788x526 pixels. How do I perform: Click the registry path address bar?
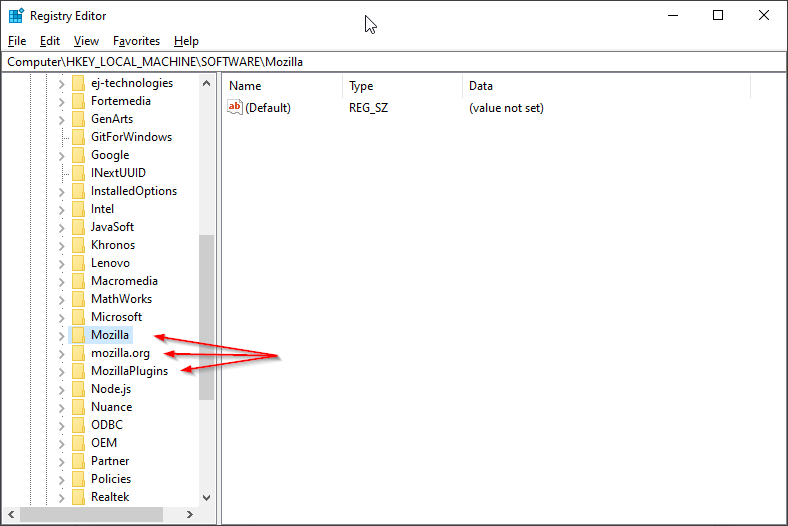tap(394, 62)
